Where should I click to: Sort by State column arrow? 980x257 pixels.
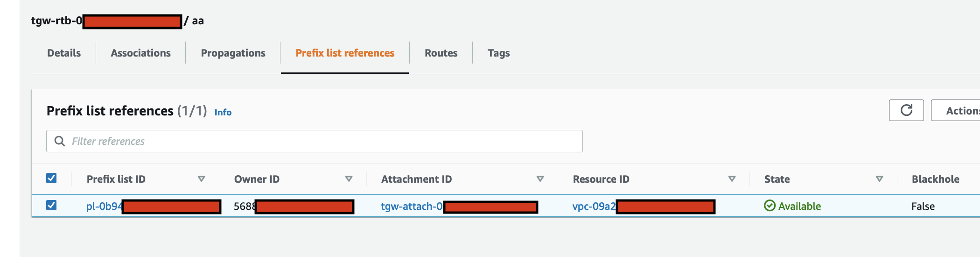[879, 179]
